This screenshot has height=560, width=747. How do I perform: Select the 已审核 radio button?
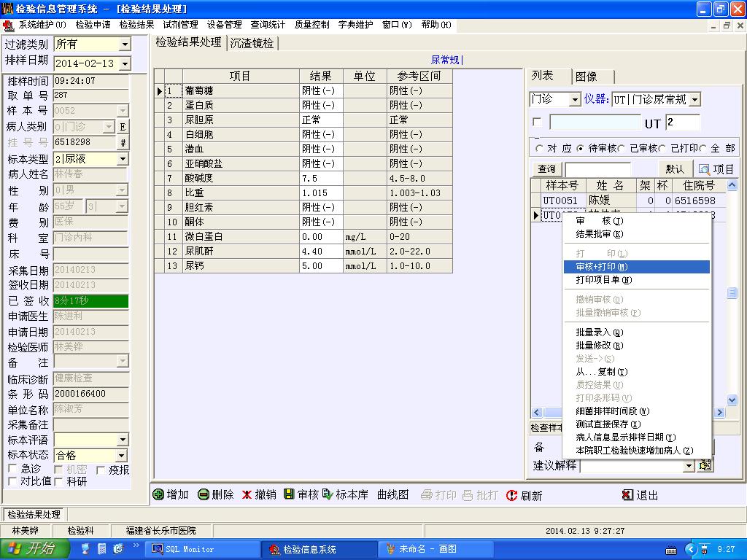(x=622, y=149)
